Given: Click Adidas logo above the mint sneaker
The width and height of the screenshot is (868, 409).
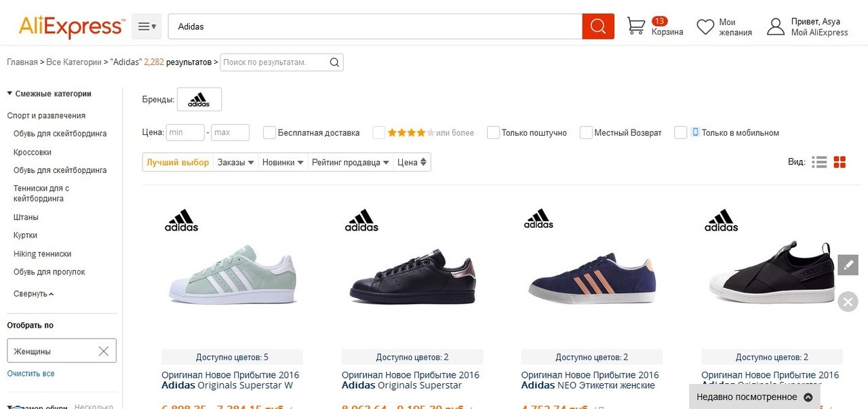Looking at the screenshot, I should (x=182, y=220).
